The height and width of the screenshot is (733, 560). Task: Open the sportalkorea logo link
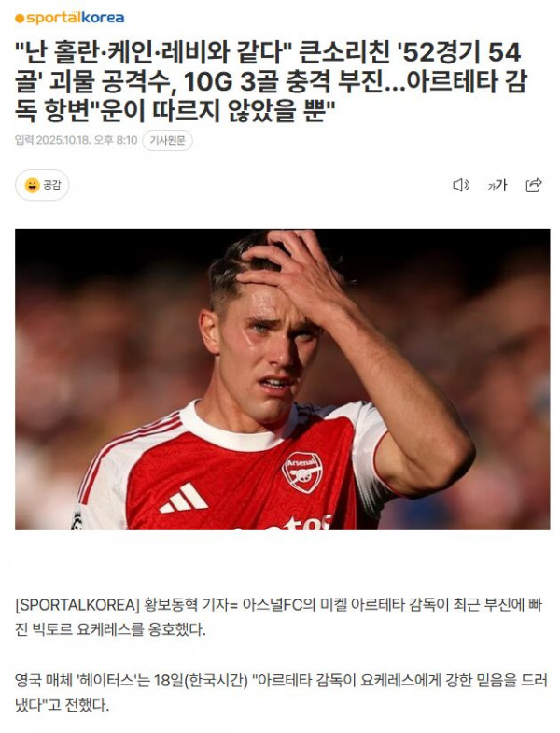(70, 19)
